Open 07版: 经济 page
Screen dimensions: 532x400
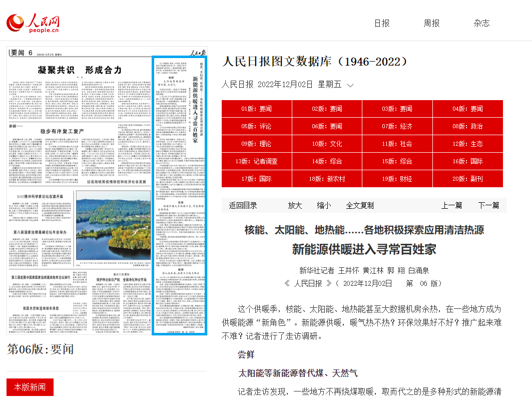coord(397,126)
